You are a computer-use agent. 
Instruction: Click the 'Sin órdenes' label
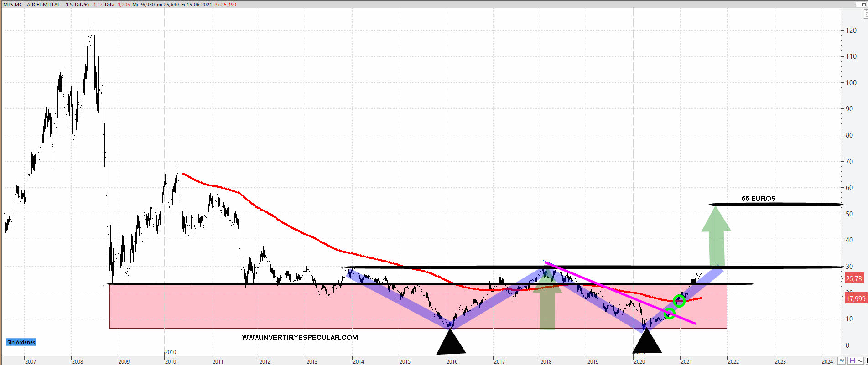point(21,342)
